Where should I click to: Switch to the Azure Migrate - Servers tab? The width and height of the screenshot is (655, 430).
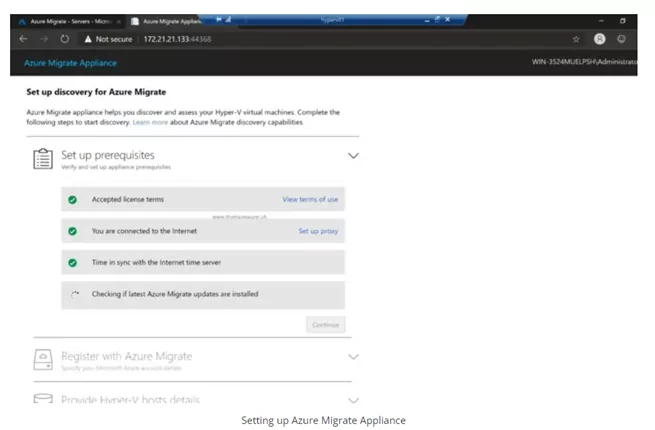coord(71,21)
